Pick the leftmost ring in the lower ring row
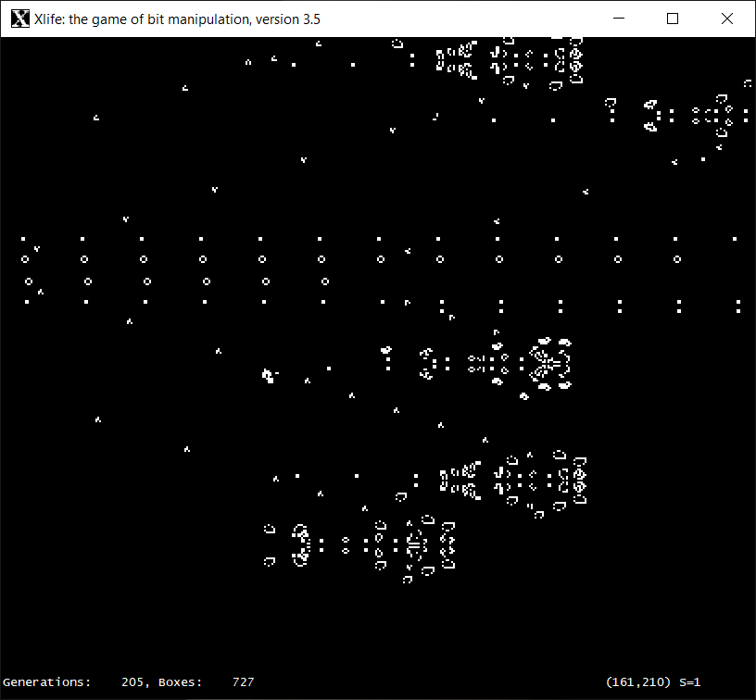 (x=29, y=281)
